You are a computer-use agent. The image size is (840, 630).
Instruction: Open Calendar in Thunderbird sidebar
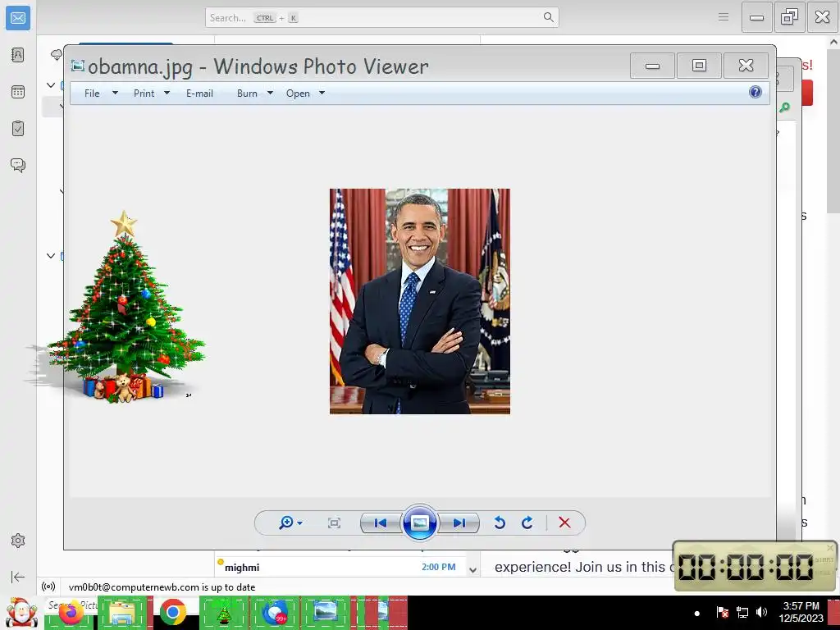point(18,92)
